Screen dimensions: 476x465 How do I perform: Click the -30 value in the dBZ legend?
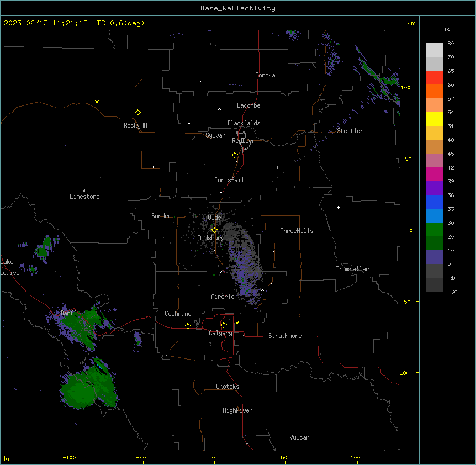click(452, 292)
